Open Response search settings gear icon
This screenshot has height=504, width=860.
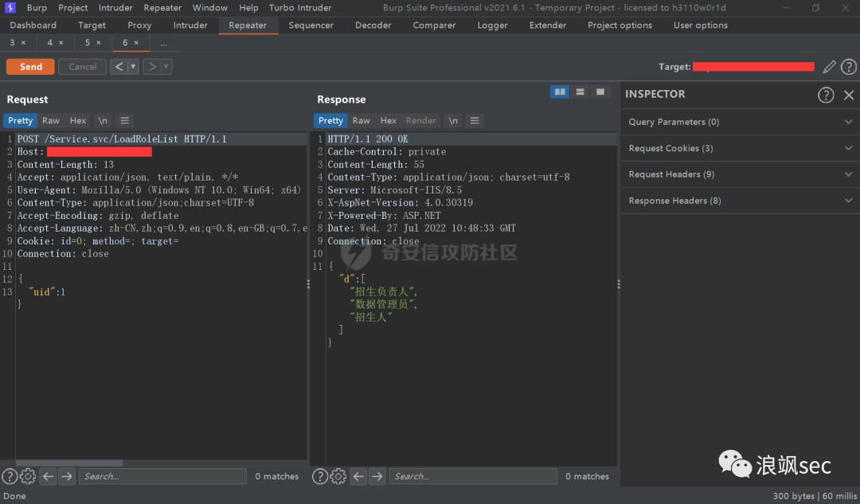(338, 476)
